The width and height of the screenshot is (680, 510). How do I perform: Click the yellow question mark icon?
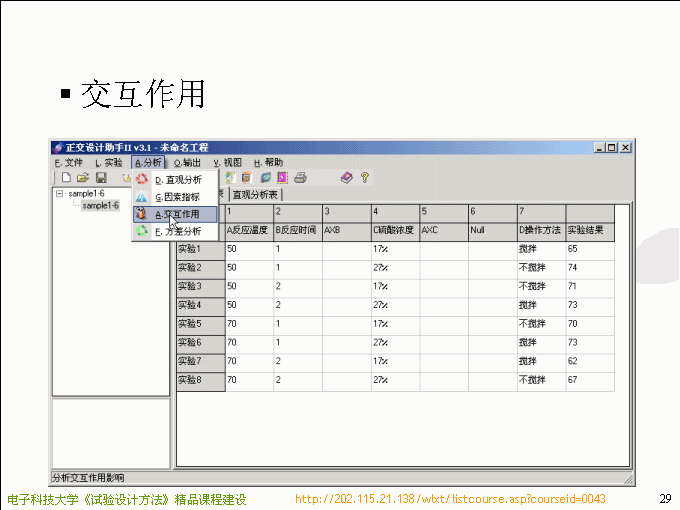point(365,178)
